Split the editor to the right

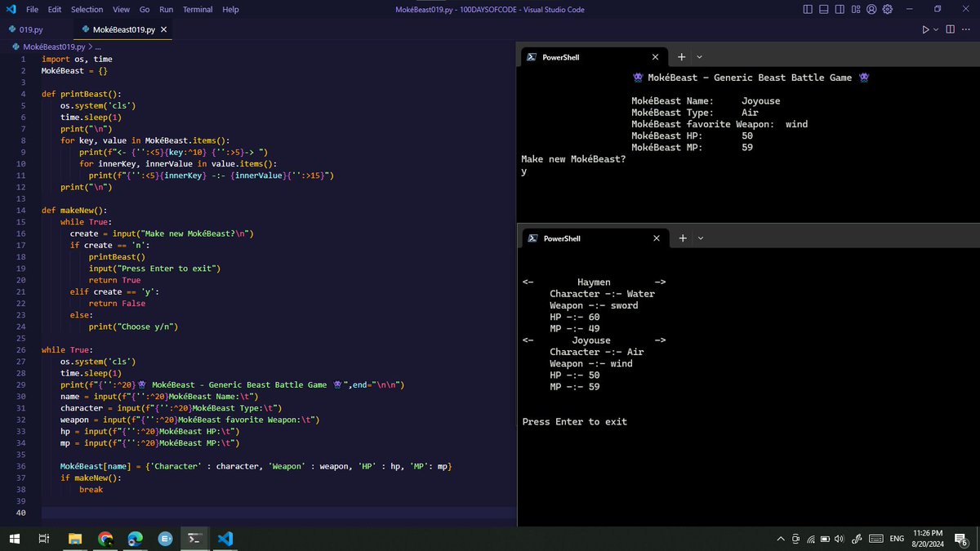951,29
